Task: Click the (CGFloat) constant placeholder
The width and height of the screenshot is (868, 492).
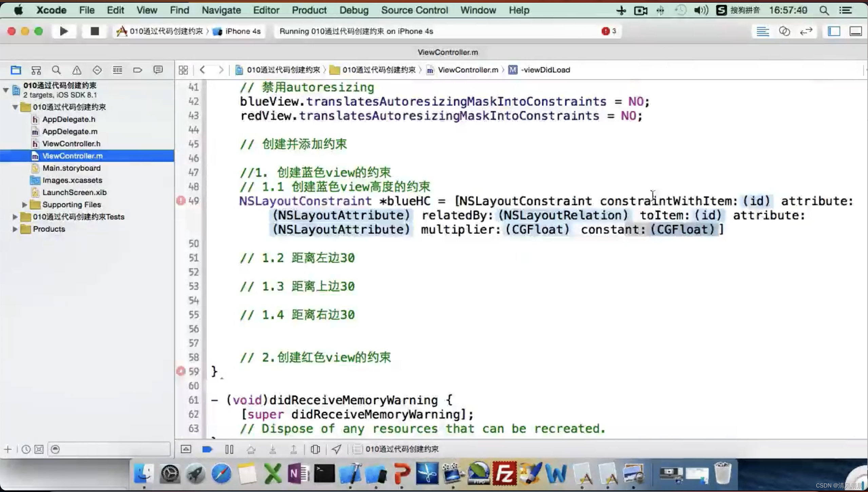Action: (x=683, y=229)
